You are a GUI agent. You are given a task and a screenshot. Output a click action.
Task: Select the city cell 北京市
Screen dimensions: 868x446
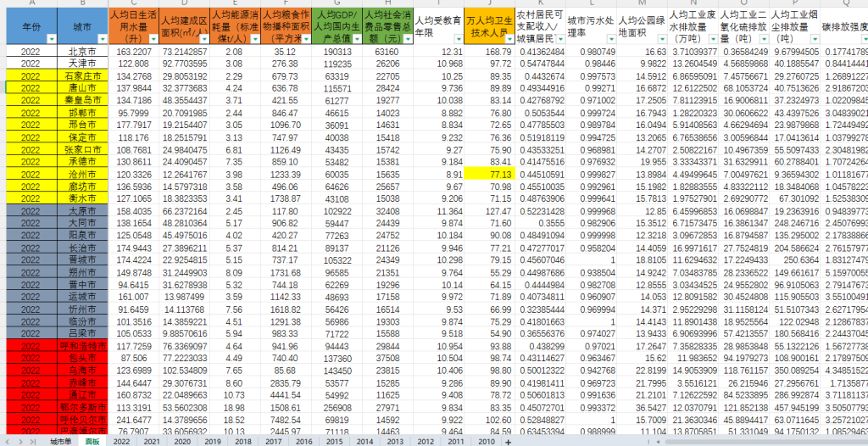click(x=82, y=52)
